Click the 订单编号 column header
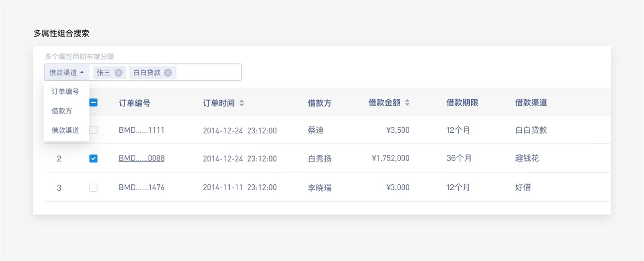This screenshot has width=644, height=261. click(134, 103)
